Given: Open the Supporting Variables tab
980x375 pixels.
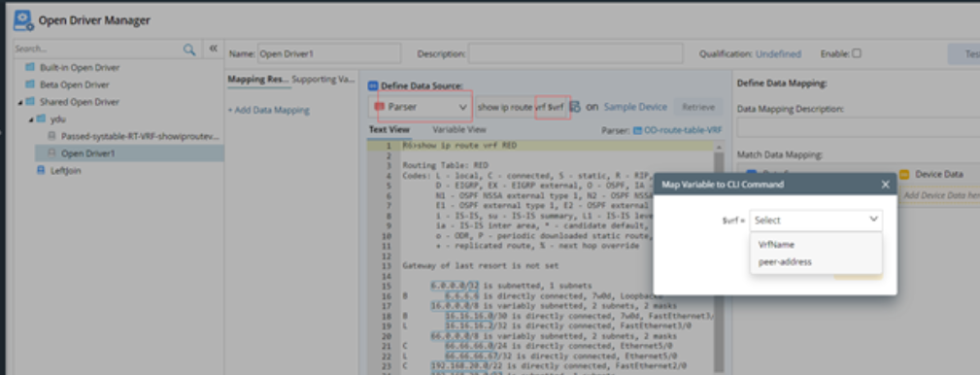Looking at the screenshot, I should pos(323,80).
